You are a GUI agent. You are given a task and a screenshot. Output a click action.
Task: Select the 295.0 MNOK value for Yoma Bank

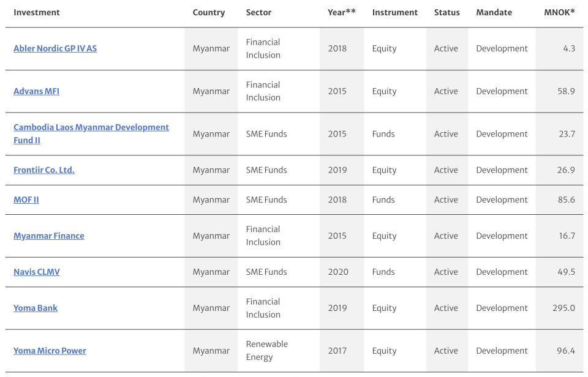563,308
